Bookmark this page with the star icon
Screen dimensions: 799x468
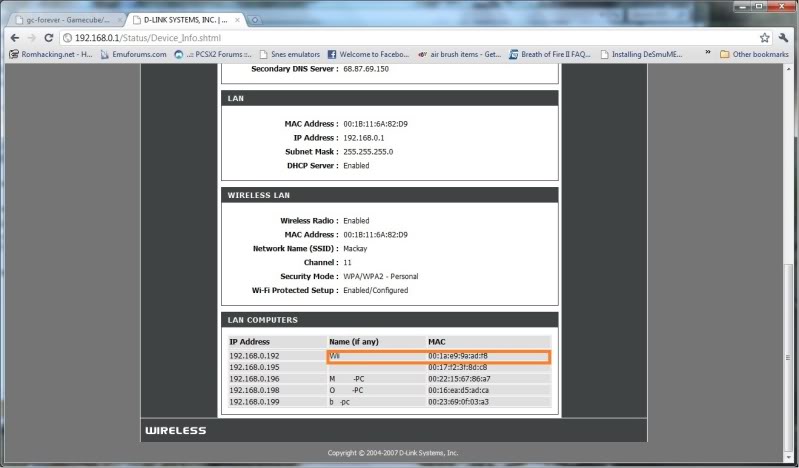(x=765, y=37)
